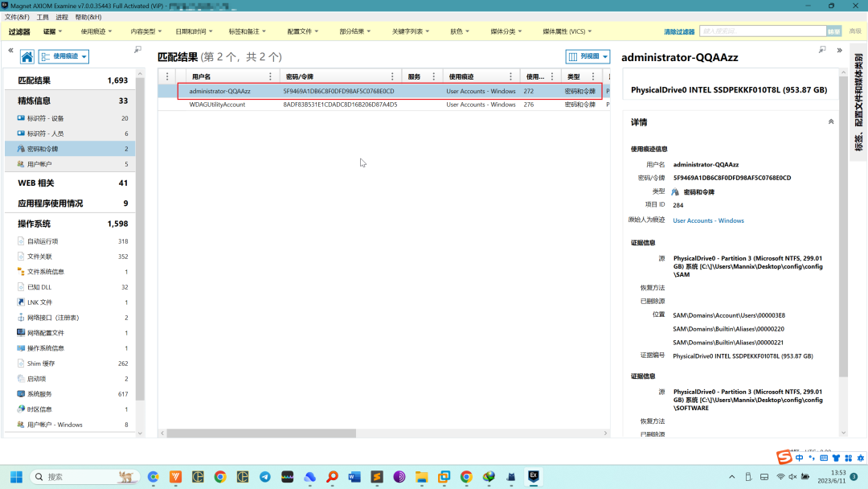Viewport: 868px width, 489px height.
Task: Open 文件关联 artifacts
Action: [70, 257]
